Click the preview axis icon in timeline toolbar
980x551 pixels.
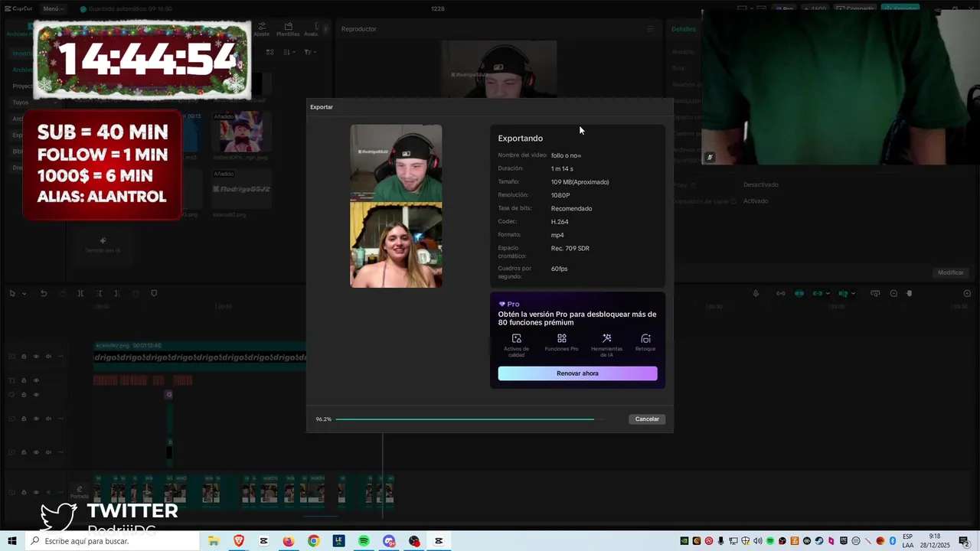(875, 294)
